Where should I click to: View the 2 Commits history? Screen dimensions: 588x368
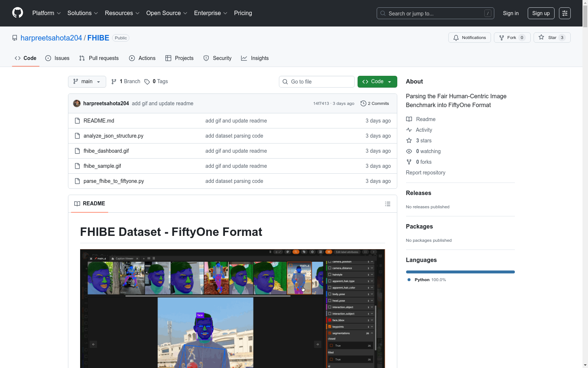[375, 103]
